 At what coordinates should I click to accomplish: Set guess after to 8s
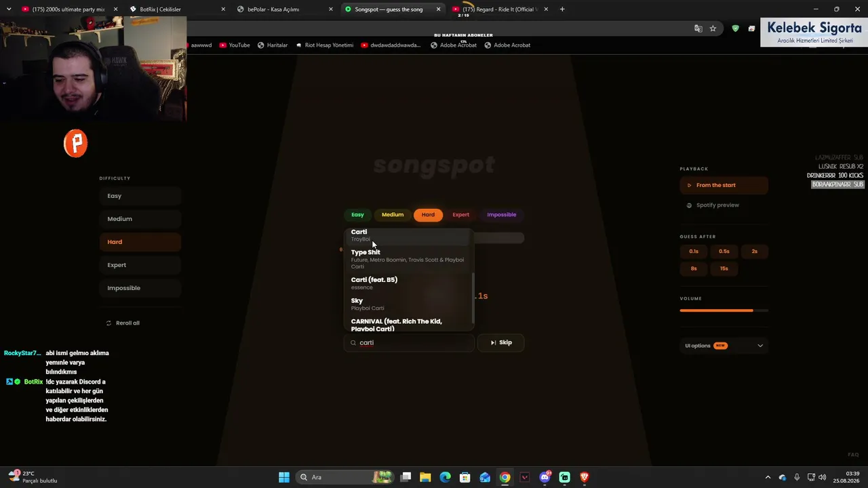click(694, 268)
